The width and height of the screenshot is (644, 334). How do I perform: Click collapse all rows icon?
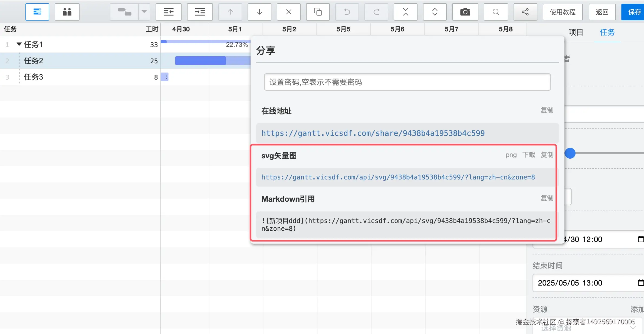405,12
